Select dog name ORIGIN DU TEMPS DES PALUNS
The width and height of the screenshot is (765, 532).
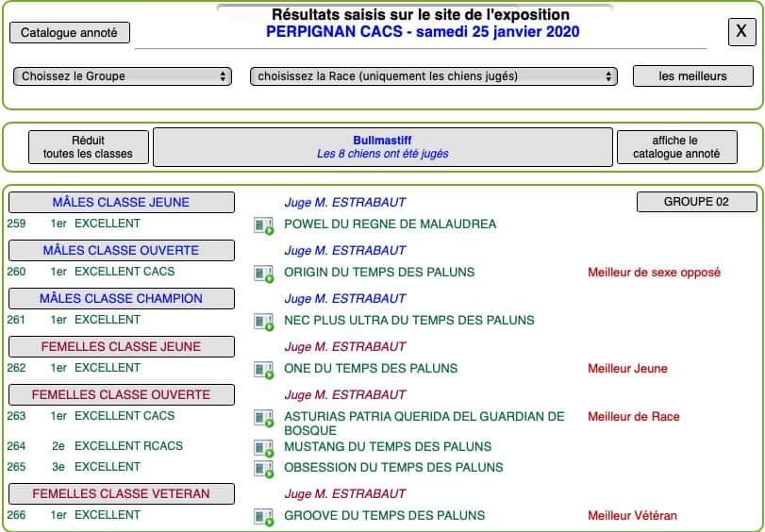379,273
